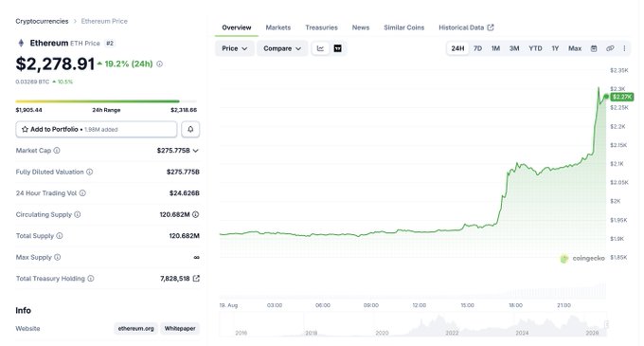This screenshot has height=346, width=644.
Task: Select 24H time range
Action: pos(457,48)
